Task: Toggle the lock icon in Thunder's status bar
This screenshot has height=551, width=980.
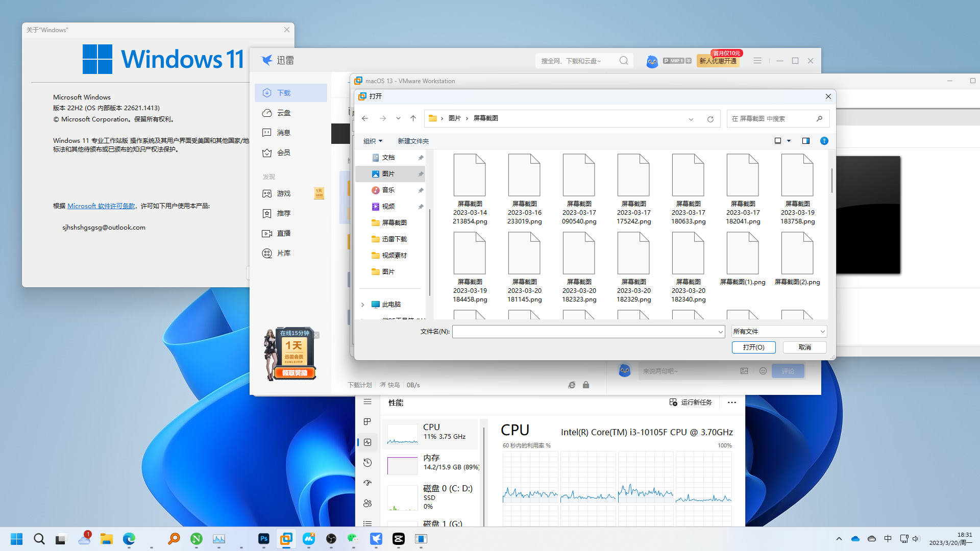Action: 586,384
